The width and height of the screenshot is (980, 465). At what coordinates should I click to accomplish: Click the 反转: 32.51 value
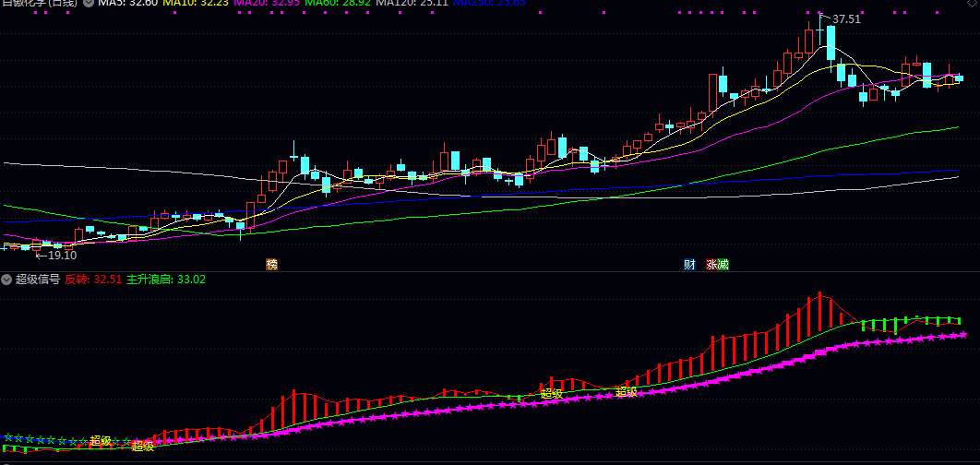93,280
